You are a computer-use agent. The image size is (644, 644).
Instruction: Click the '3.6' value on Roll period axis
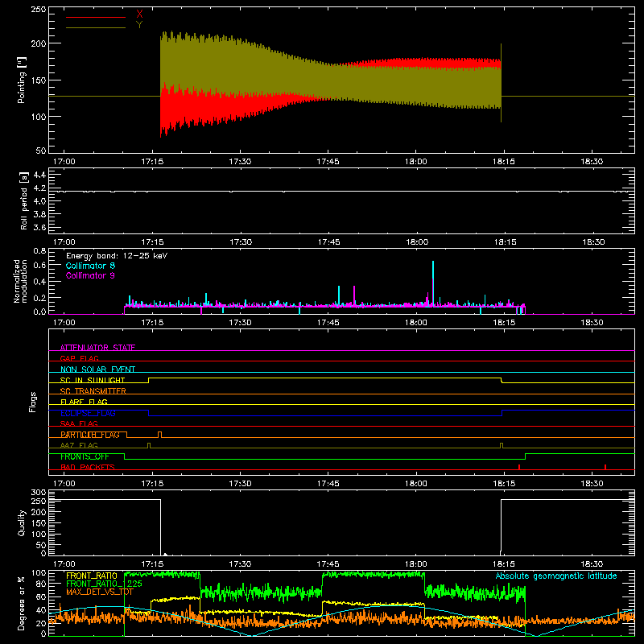(39, 228)
